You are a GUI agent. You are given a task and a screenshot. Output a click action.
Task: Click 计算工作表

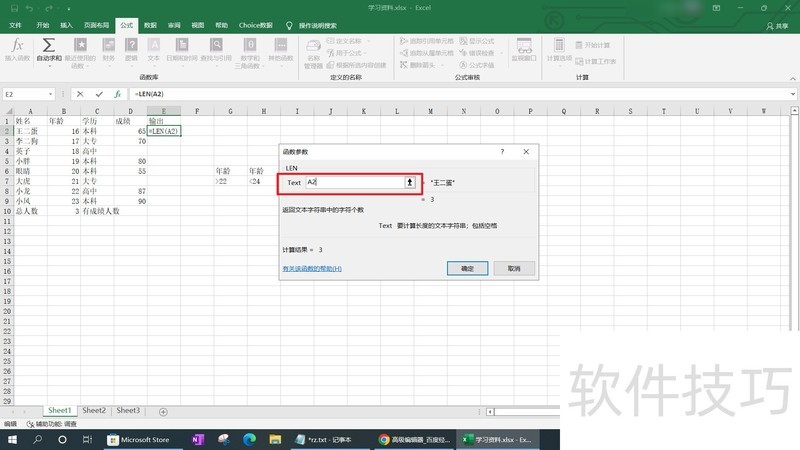coord(595,61)
